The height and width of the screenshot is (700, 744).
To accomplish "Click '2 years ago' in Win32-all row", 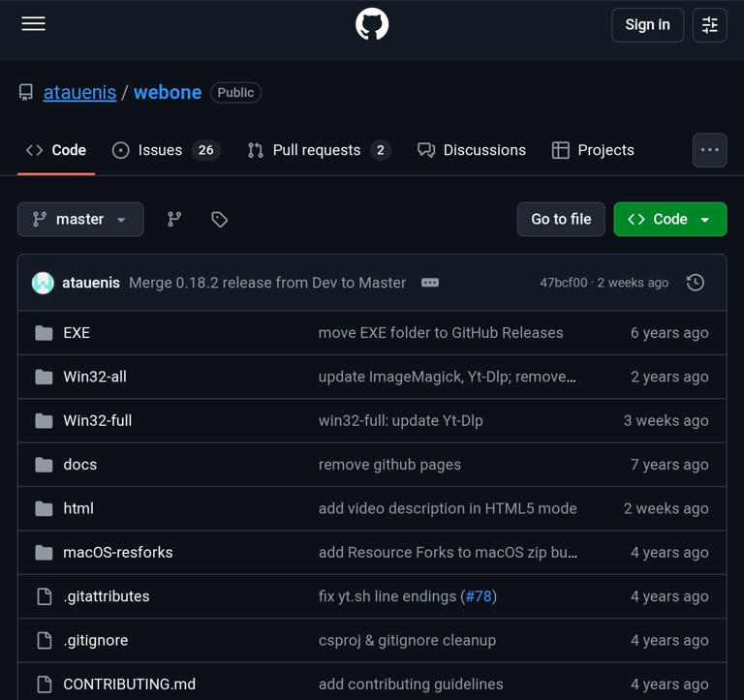I will tap(669, 377).
